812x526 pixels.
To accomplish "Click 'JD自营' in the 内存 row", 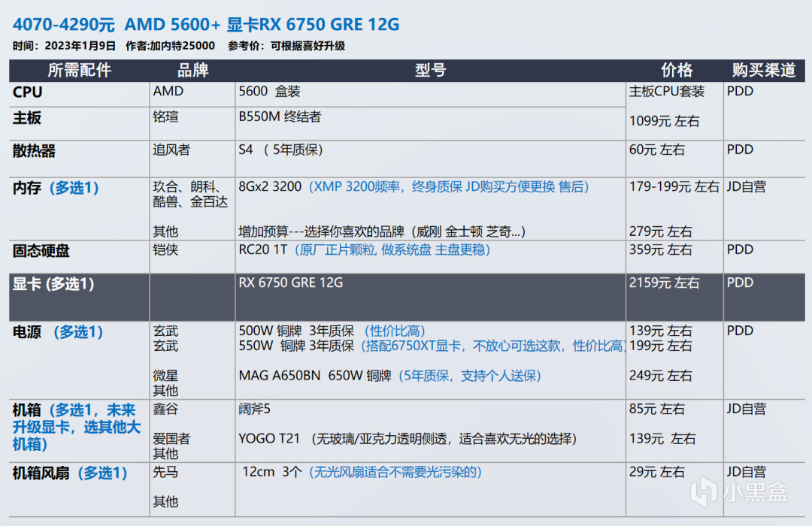I will tap(747, 186).
